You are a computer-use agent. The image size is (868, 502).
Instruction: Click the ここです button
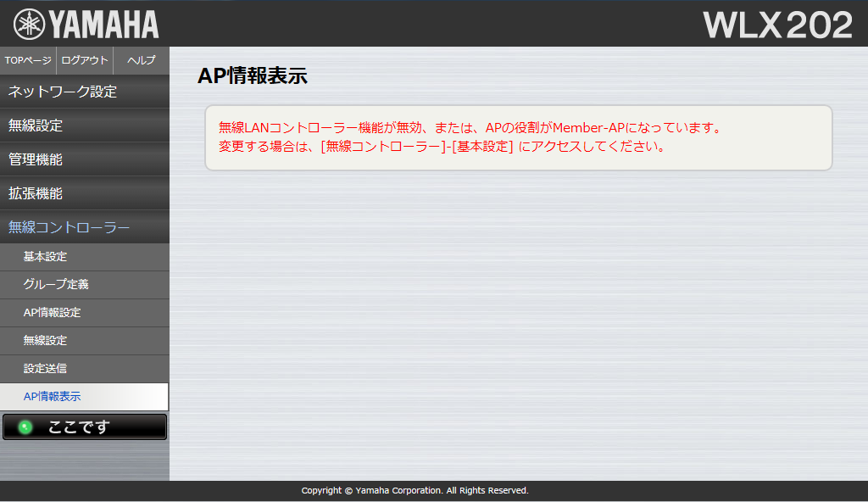84,427
